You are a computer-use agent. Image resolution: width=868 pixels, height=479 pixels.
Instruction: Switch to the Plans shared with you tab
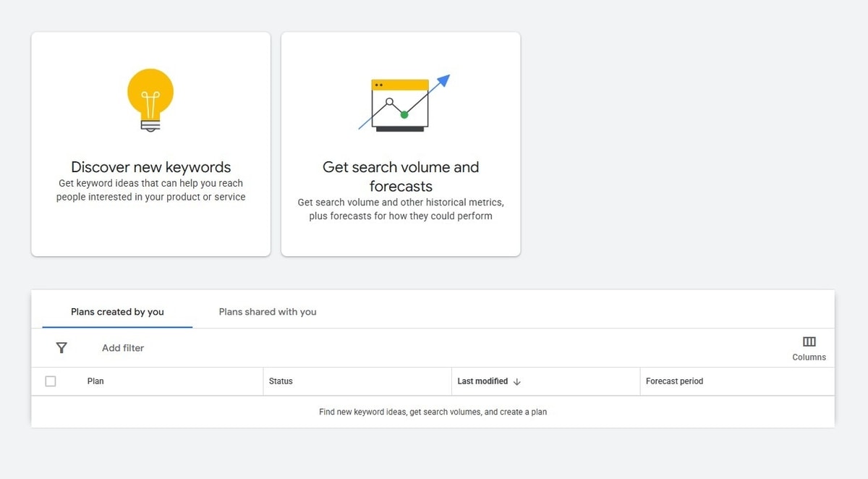point(267,311)
